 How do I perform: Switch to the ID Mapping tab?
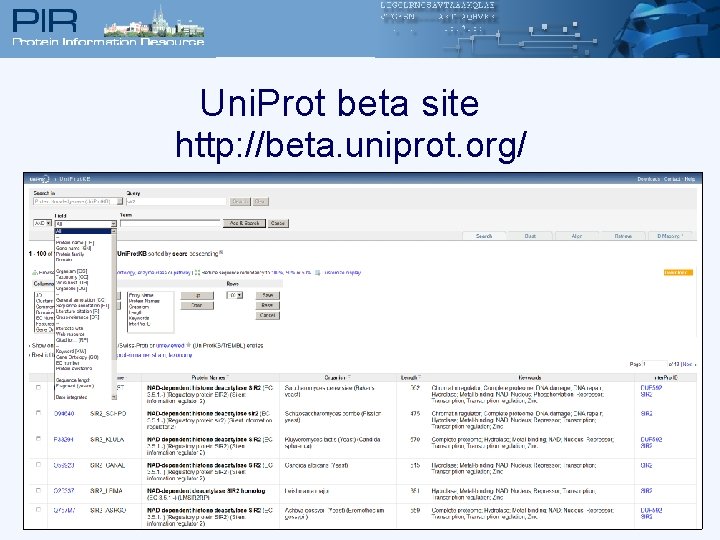(x=670, y=236)
